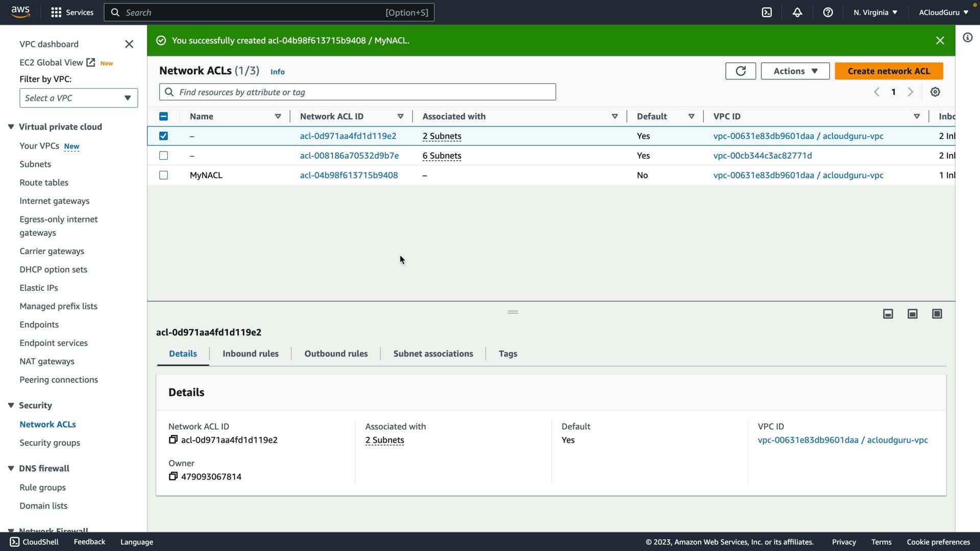Viewport: 980px width, 551px height.
Task: Maximize the details split panel
Action: [x=937, y=314]
